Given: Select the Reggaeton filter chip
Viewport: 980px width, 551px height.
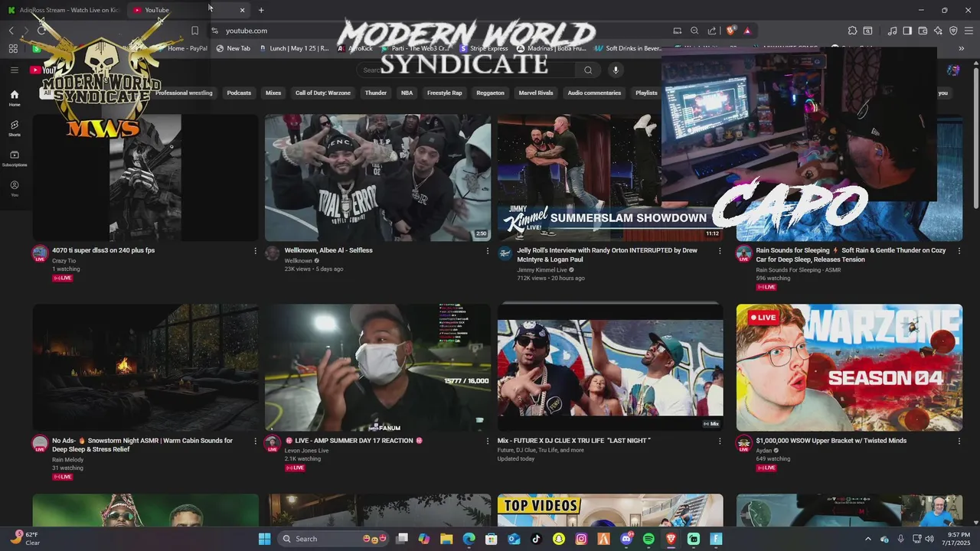Looking at the screenshot, I should pyautogui.click(x=490, y=93).
